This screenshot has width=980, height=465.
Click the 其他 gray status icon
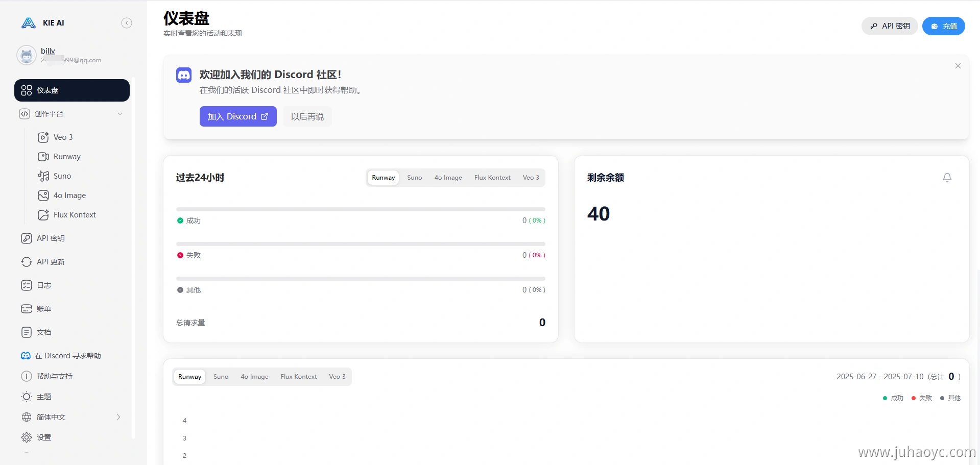[x=180, y=290]
